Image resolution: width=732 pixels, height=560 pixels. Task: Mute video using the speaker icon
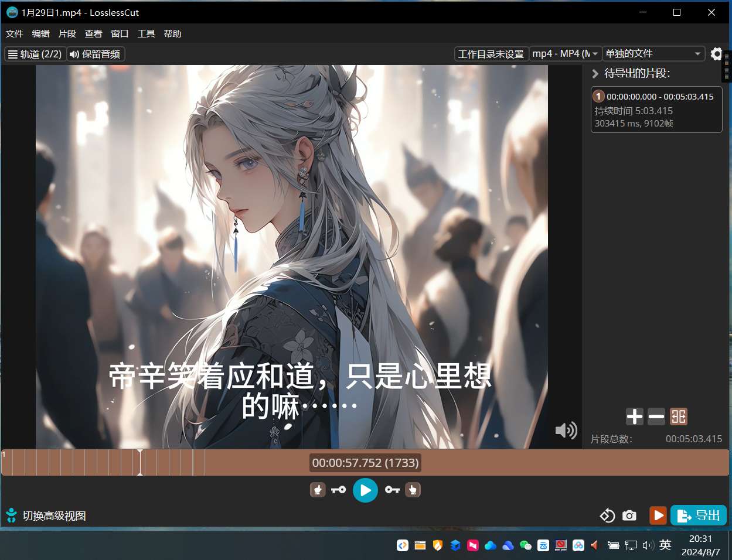point(566,431)
